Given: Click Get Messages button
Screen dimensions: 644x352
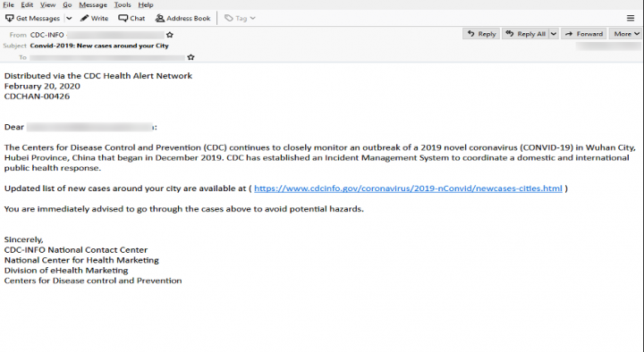Looking at the screenshot, I should click(33, 19).
